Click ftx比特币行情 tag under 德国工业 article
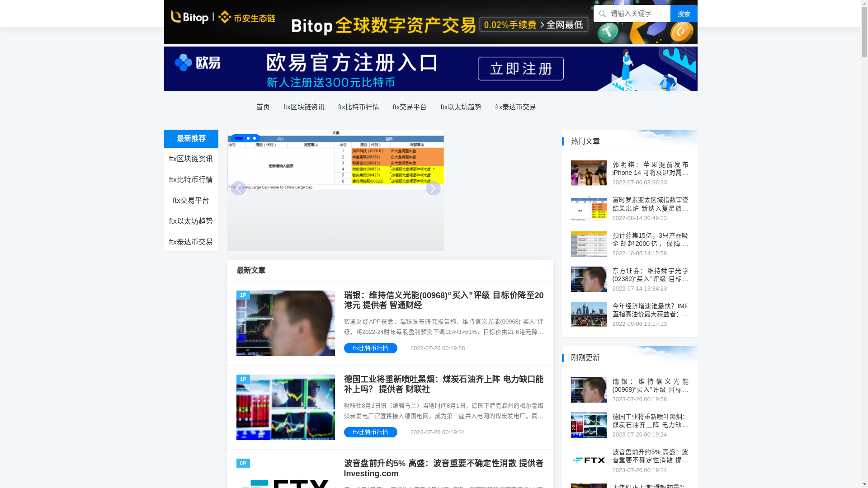Viewport: 868px width, 488px height. coord(371,432)
